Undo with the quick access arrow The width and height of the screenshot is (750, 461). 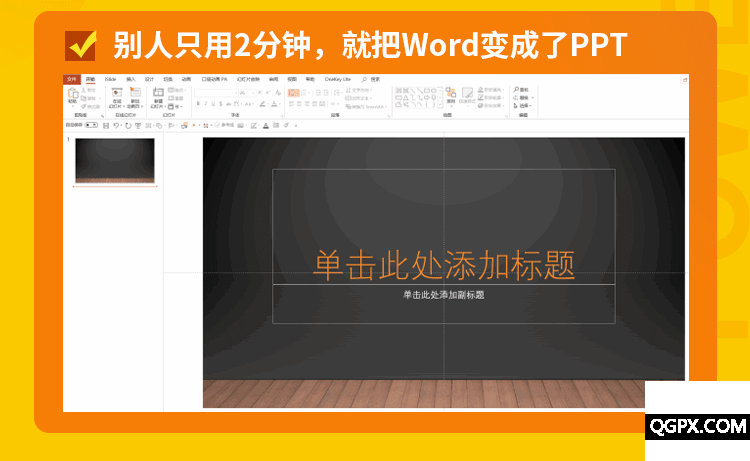click(116, 125)
